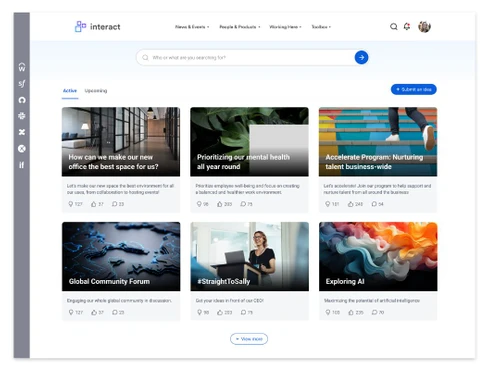Click the interact logo
The image size is (500, 375).
[x=97, y=27]
